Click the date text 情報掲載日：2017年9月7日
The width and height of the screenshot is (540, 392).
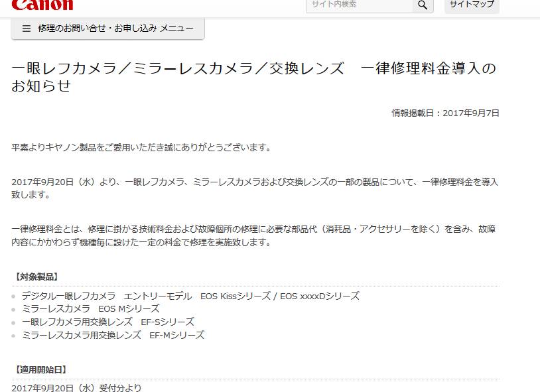click(x=445, y=113)
